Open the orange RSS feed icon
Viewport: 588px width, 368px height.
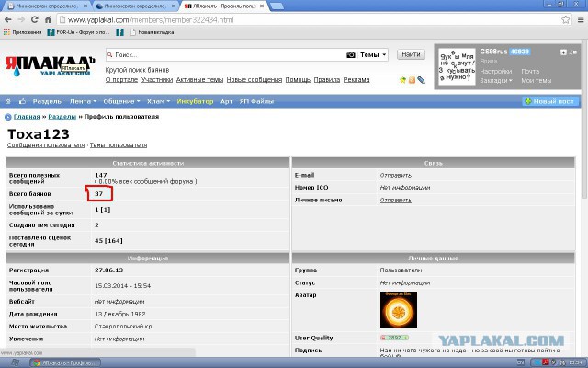(412, 80)
